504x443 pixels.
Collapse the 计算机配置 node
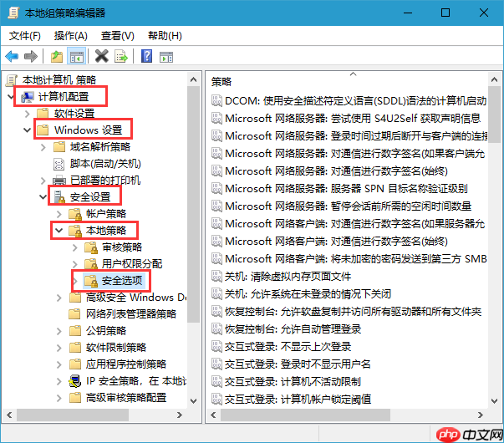(11, 96)
